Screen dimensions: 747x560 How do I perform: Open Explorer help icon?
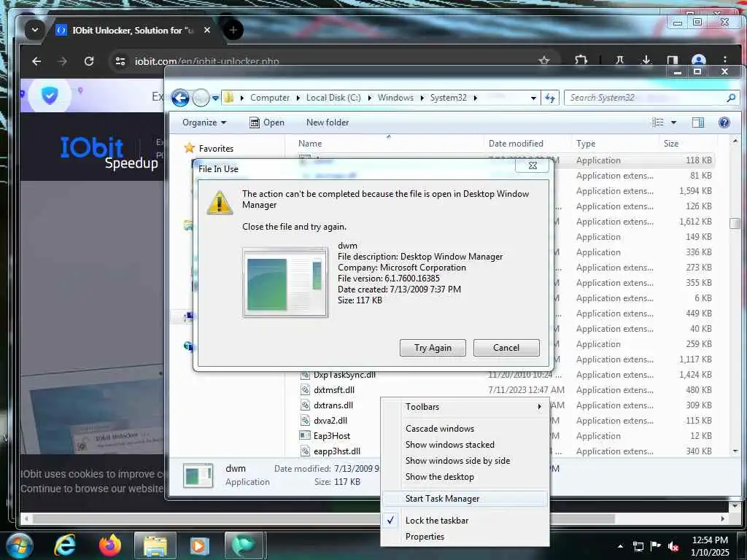(x=724, y=122)
